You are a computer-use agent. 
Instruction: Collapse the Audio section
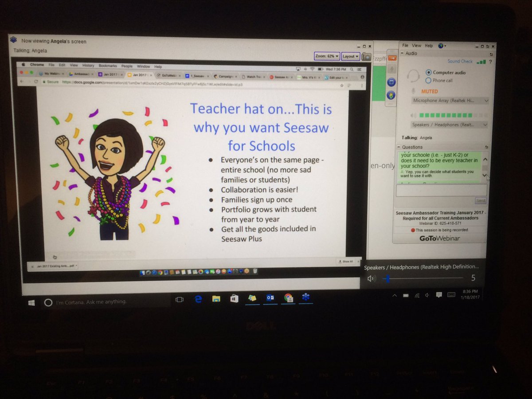coord(403,54)
